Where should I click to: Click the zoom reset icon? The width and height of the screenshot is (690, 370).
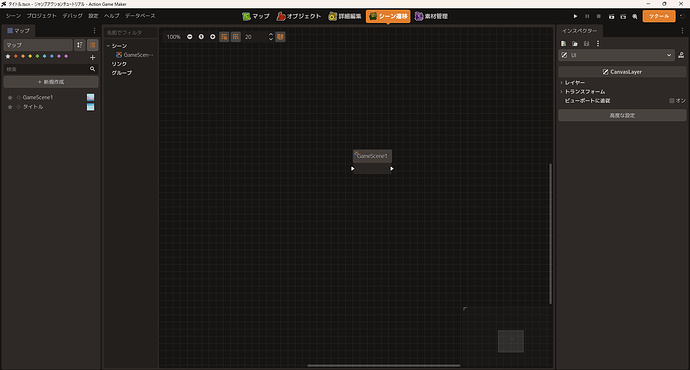(201, 37)
